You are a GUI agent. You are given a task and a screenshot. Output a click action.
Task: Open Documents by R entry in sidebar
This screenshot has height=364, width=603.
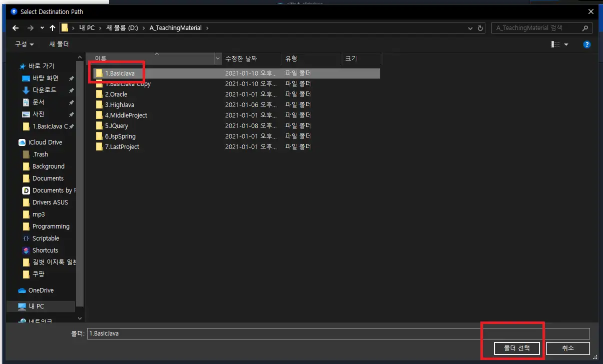pos(49,190)
